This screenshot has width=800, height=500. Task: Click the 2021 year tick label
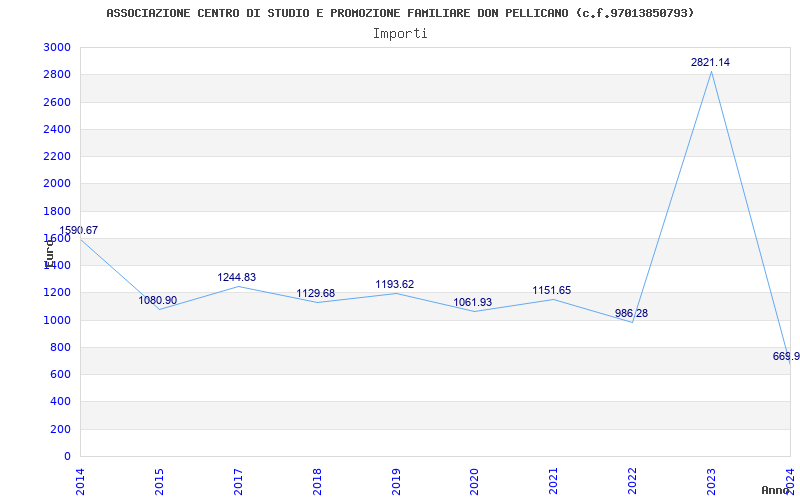(x=553, y=480)
